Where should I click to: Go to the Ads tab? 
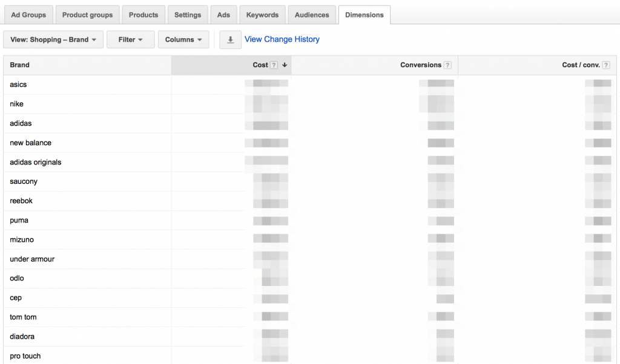[x=223, y=15]
